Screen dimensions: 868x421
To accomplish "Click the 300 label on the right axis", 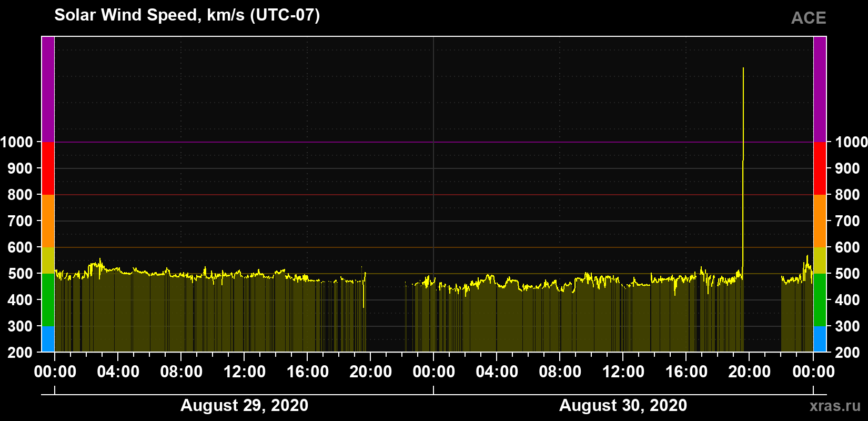I will click(x=848, y=326).
